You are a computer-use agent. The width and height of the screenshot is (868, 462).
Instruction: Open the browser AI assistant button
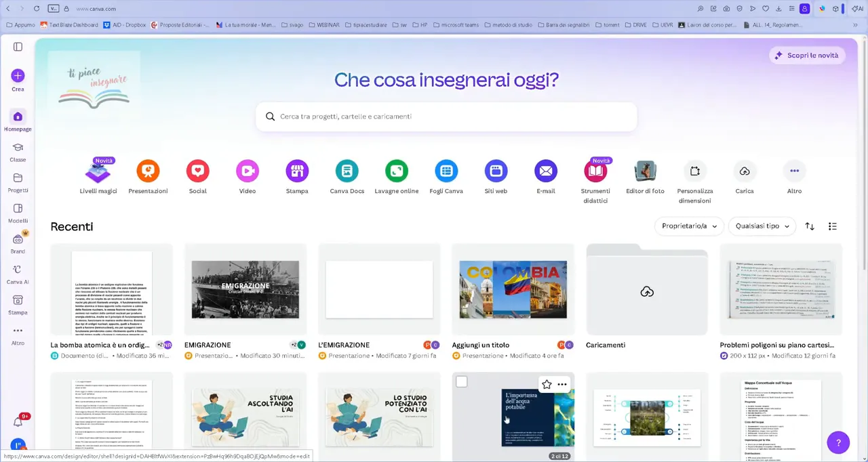tap(857, 9)
